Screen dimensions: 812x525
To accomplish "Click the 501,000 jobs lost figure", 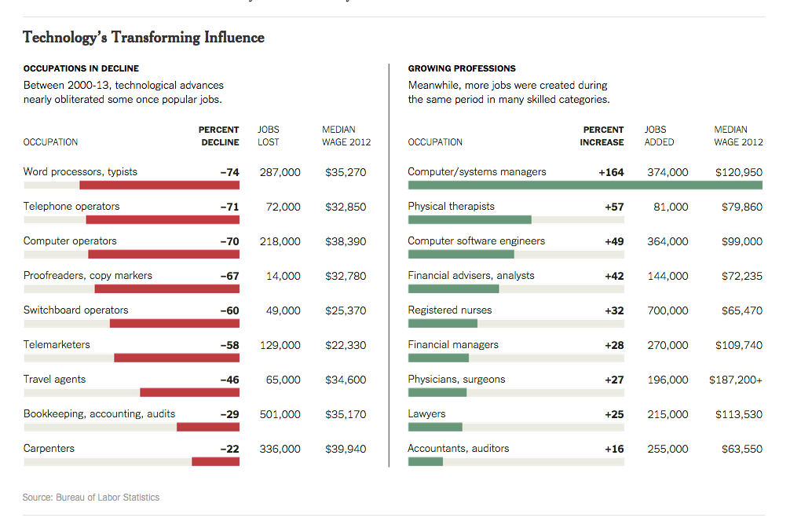I will (x=280, y=414).
